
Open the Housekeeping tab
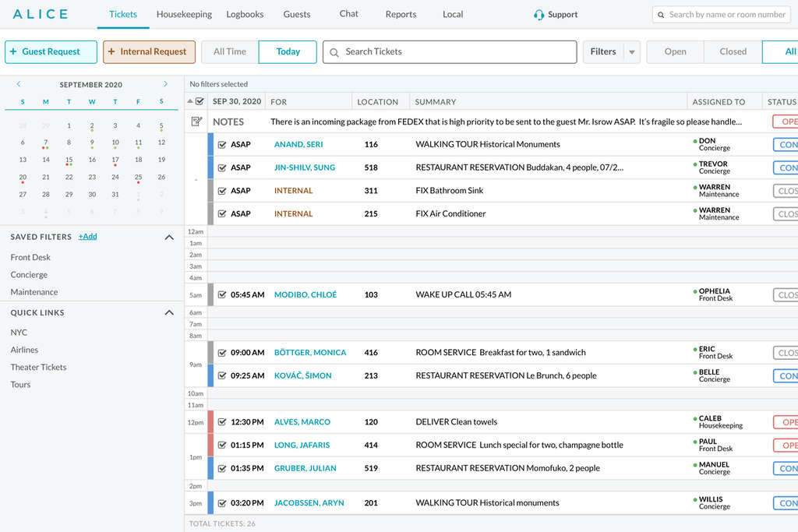[x=184, y=14]
